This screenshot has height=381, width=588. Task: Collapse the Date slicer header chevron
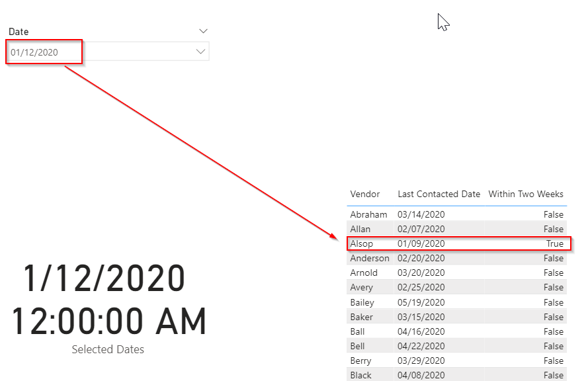point(203,31)
